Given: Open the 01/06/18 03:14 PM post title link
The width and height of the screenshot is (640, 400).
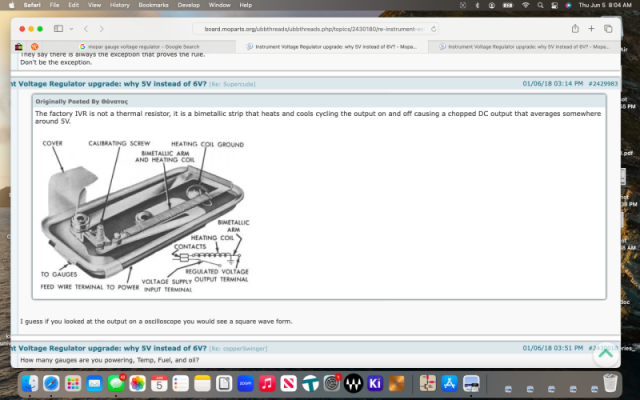Looking at the screenshot, I should 109,84.
